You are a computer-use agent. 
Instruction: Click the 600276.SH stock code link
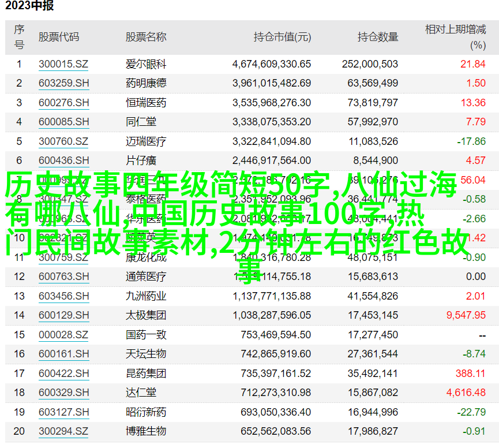coord(63,103)
